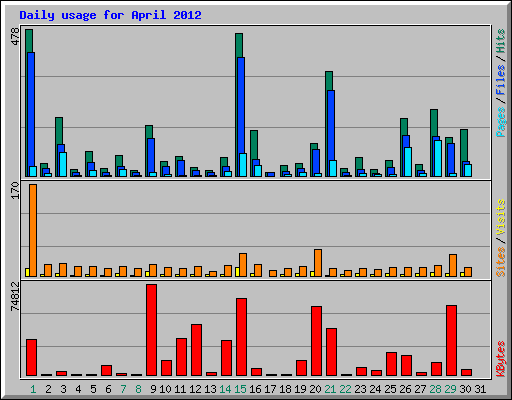Click the red KBytes bar for day 15
Viewport: 512px width, 400px height.
(242, 337)
